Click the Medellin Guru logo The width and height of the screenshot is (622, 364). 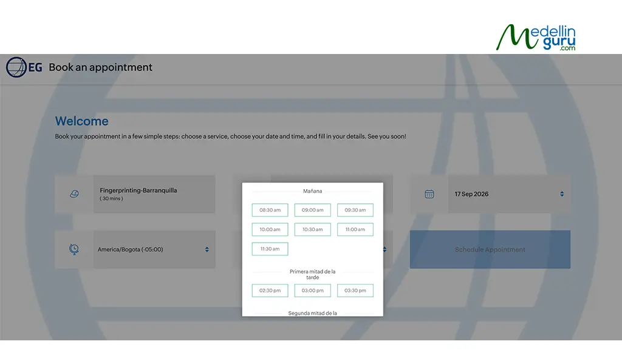pyautogui.click(x=536, y=38)
